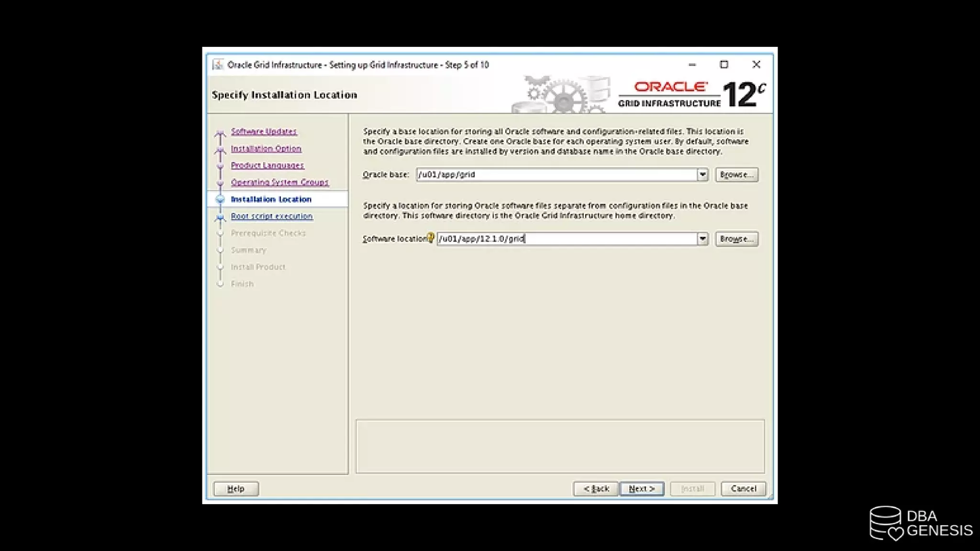
Task: Click the lightbulb hint icon beside Software location
Action: (430, 237)
